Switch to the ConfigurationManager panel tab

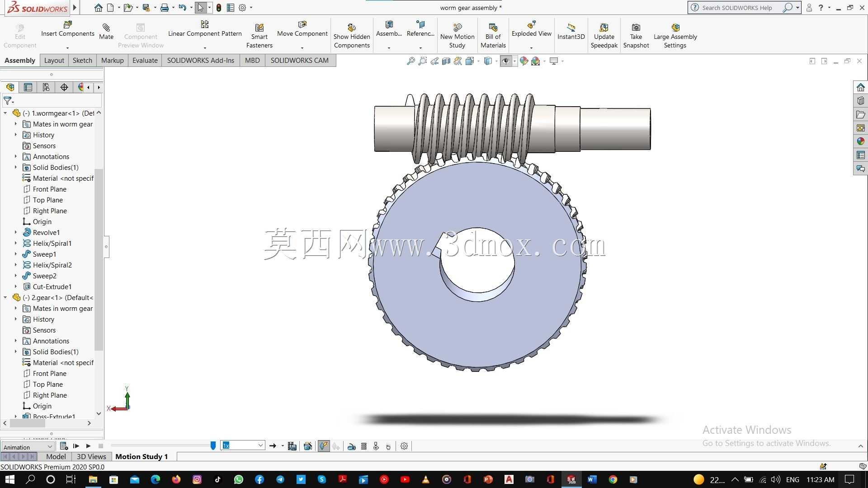pos(46,87)
